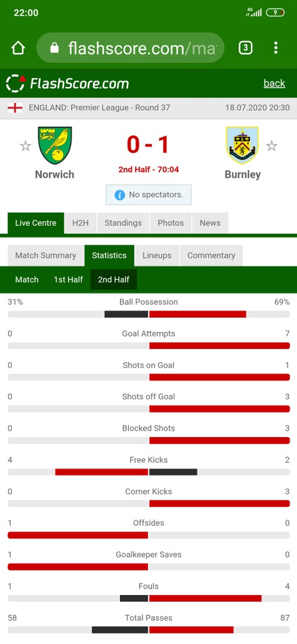The image size is (297, 644).
Task: Show 1st Half statistics
Action: (x=68, y=280)
